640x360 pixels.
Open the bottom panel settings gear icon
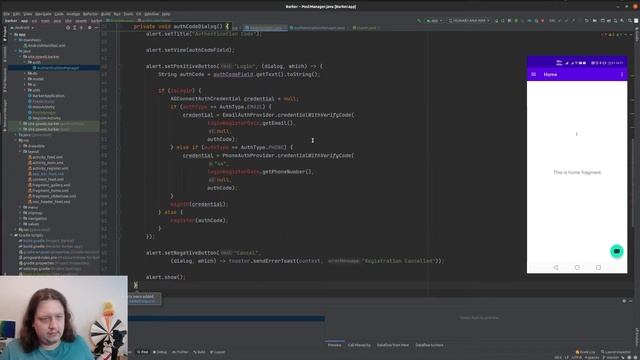click(624, 301)
